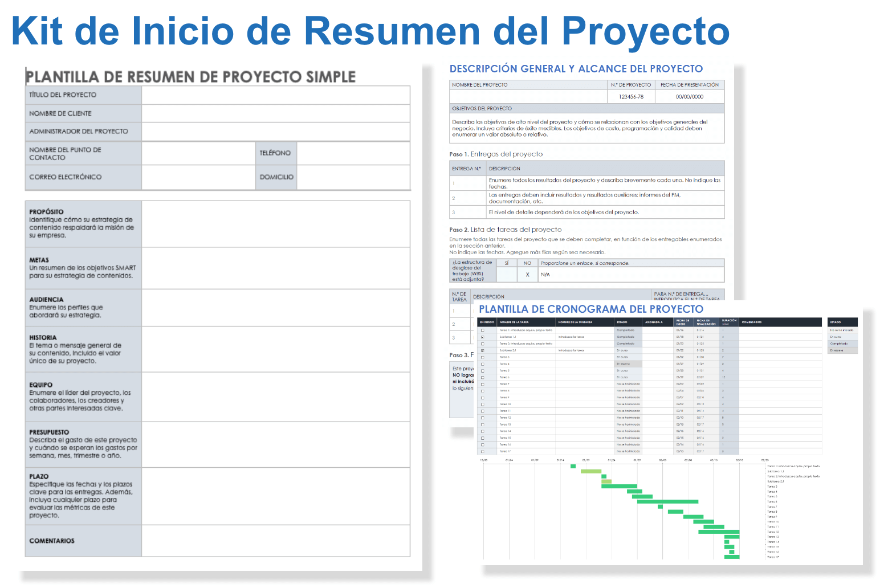Viewport: 888px width, 588px height.
Task: Click the SÍ column header in the WBS table
Action: click(507, 263)
